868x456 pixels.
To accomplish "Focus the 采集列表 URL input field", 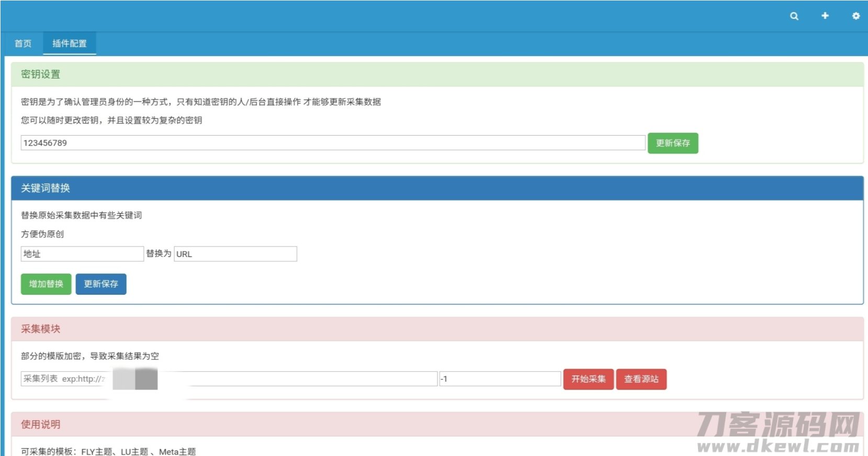I will pos(293,379).
